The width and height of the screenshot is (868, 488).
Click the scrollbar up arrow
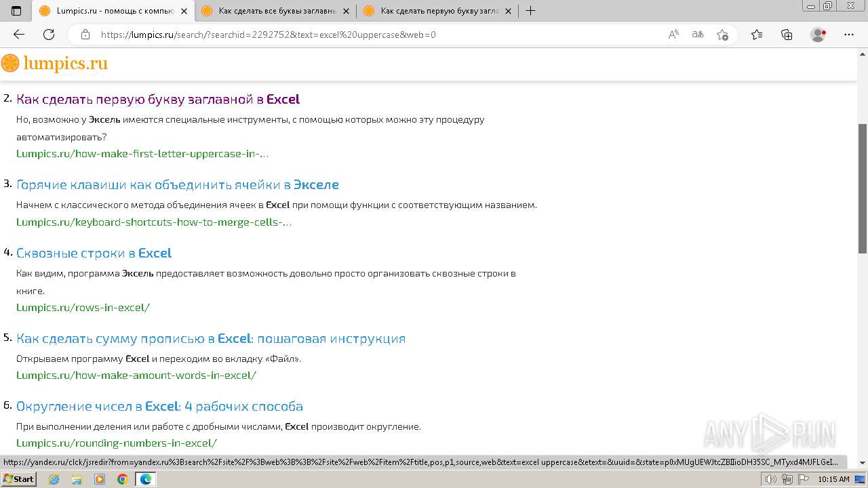click(863, 56)
